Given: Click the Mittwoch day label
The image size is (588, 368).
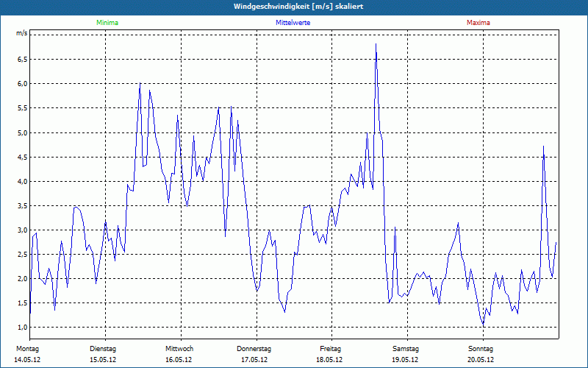Looking at the screenshot, I should (x=179, y=349).
